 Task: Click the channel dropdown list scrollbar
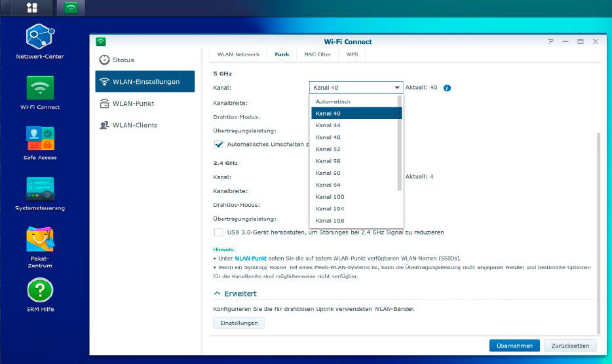tap(399, 143)
